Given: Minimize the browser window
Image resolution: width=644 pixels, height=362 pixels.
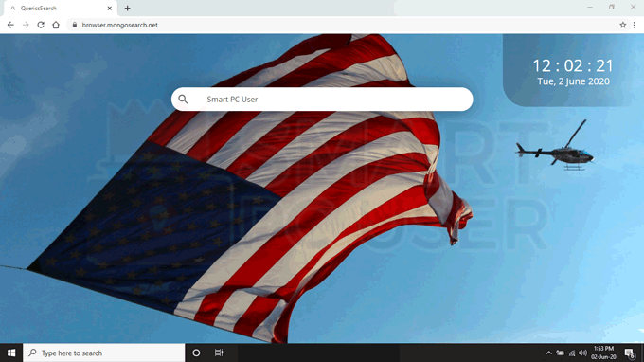Looking at the screenshot, I should pyautogui.click(x=590, y=7).
